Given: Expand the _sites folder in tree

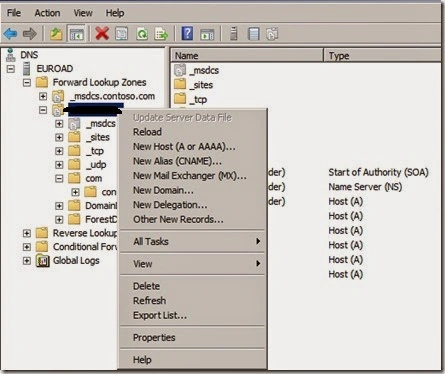Looking at the screenshot, I should pyautogui.click(x=59, y=137).
